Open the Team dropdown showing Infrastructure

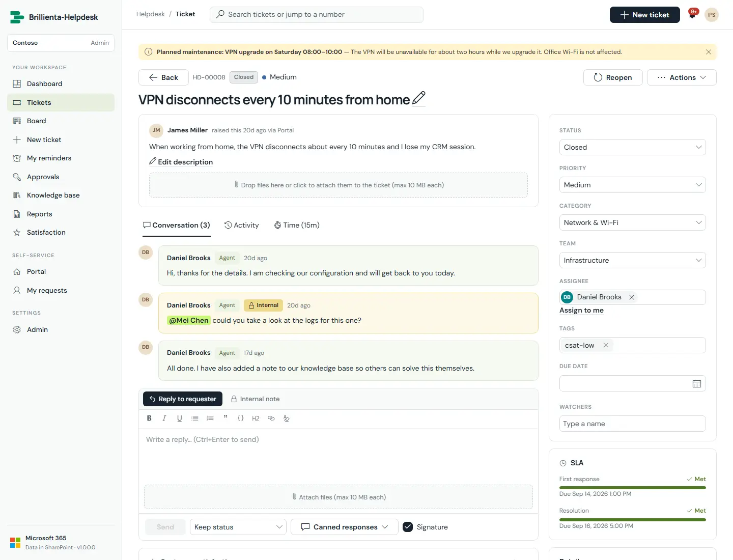632,260
